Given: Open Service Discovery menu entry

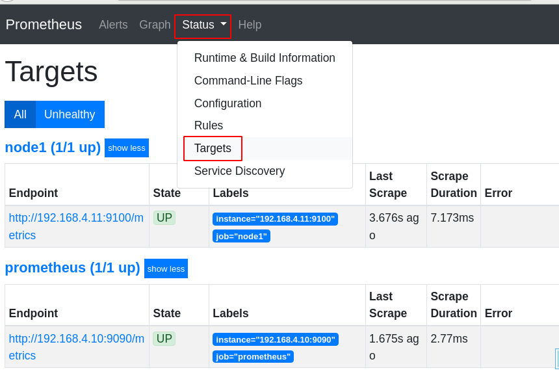Looking at the screenshot, I should [265, 171].
